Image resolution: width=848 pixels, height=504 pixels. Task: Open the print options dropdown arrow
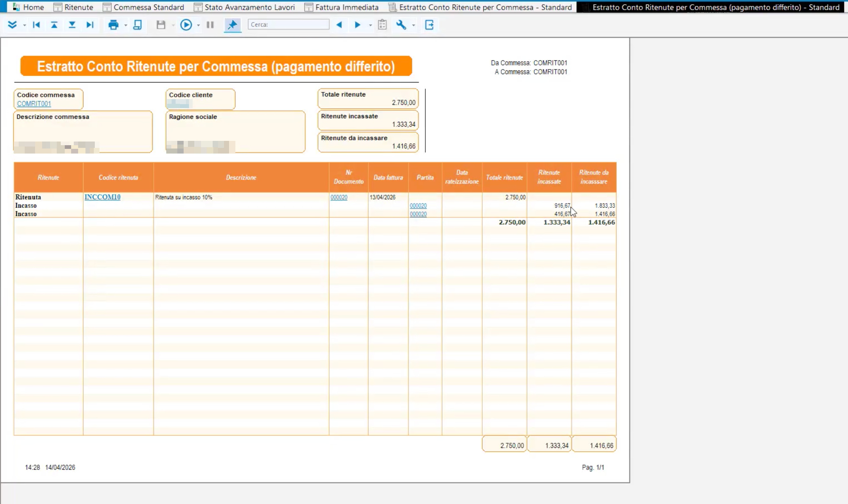click(x=126, y=25)
